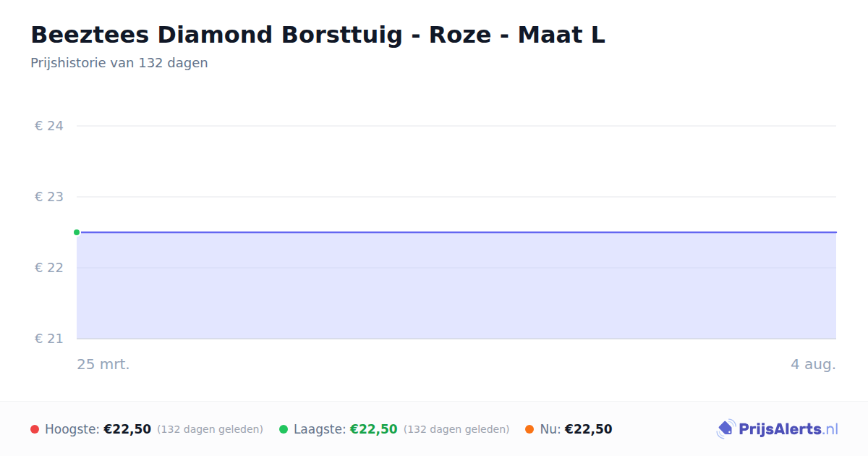Click the € 24 axis label
This screenshot has width=868, height=456.
point(49,126)
